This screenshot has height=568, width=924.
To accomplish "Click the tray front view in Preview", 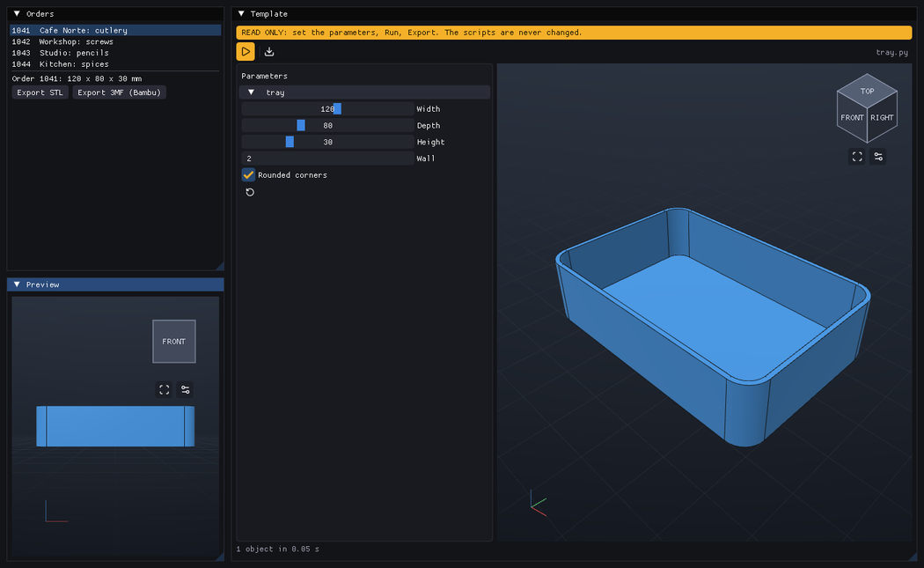I will [x=115, y=426].
